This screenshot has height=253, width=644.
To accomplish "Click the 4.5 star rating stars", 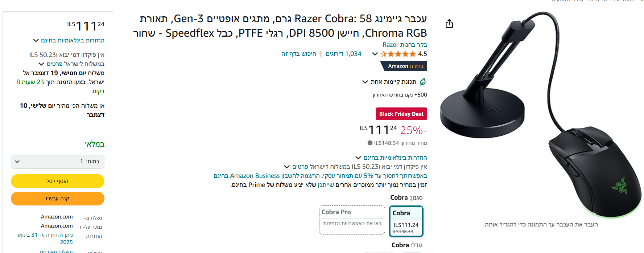I will point(398,54).
